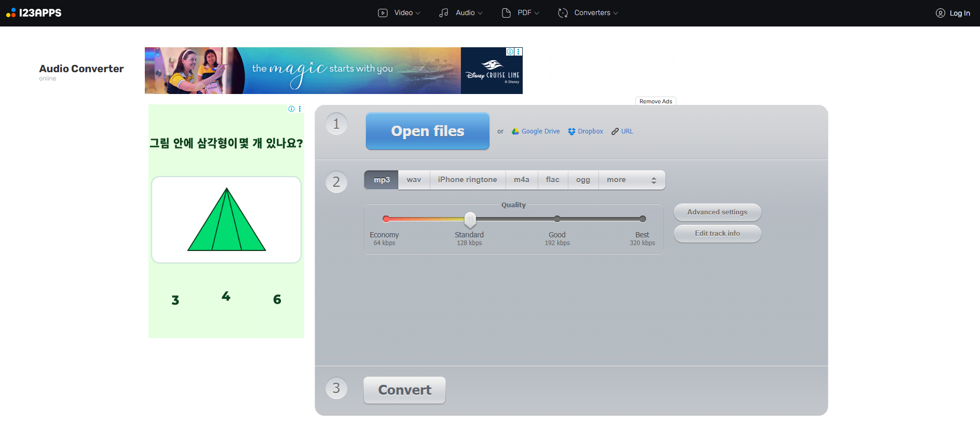Click the Google Drive icon

pos(515,131)
